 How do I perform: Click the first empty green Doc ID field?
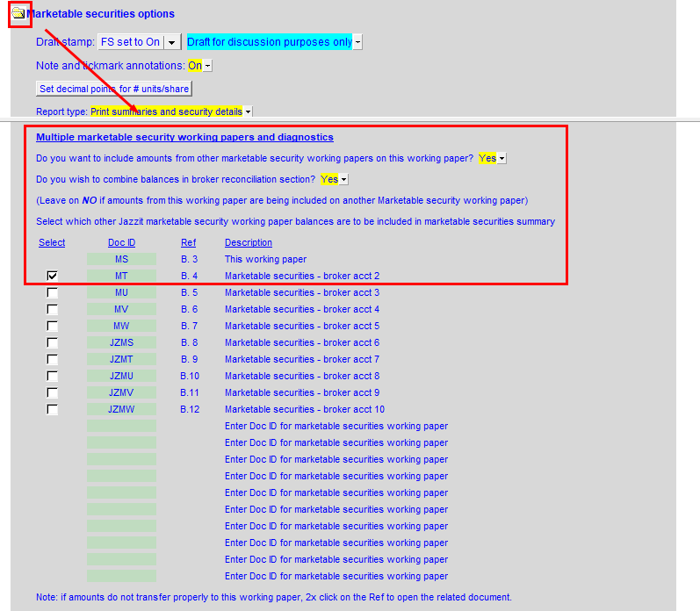coord(121,426)
